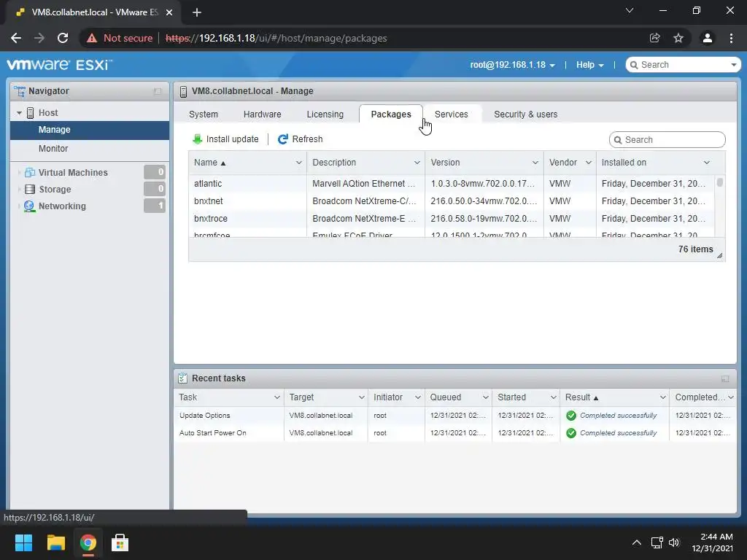This screenshot has width=747, height=560.
Task: Open Networking icon in Navigator
Action: point(29,206)
